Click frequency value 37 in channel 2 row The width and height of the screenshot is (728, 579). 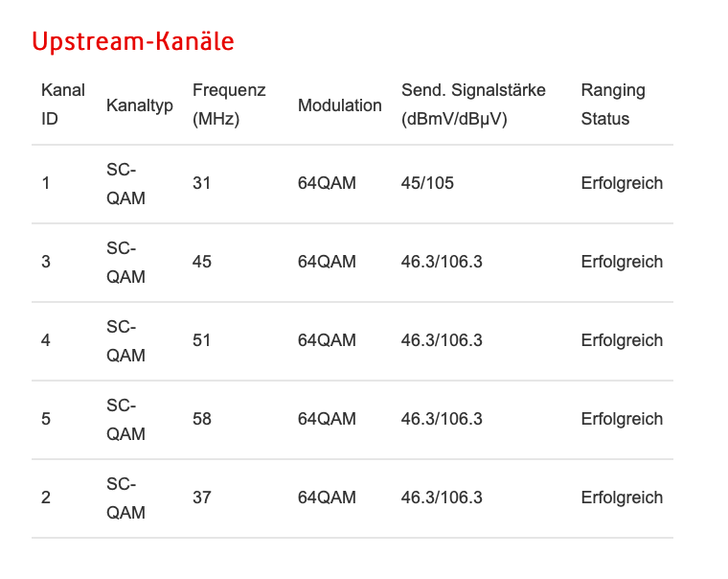pyautogui.click(x=202, y=498)
